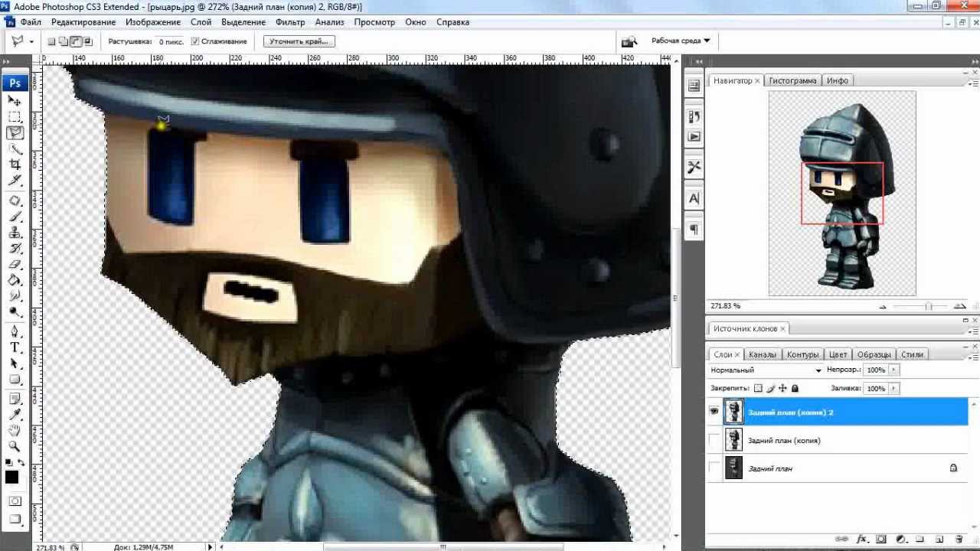Select the Healing Brush tool
Image resolution: width=980 pixels, height=551 pixels.
[15, 201]
